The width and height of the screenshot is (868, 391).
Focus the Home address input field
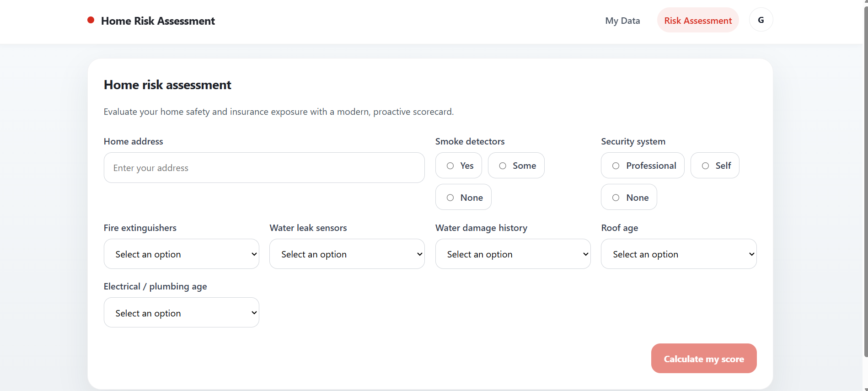(264, 168)
